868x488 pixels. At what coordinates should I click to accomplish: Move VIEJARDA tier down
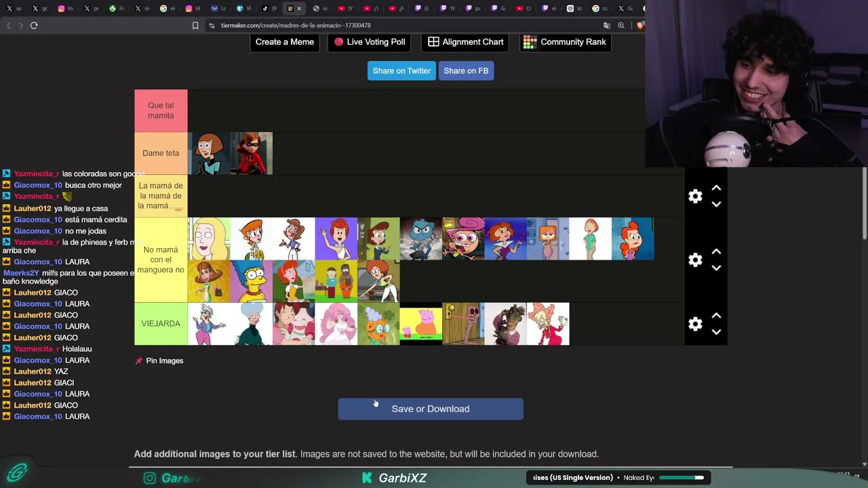point(716,332)
